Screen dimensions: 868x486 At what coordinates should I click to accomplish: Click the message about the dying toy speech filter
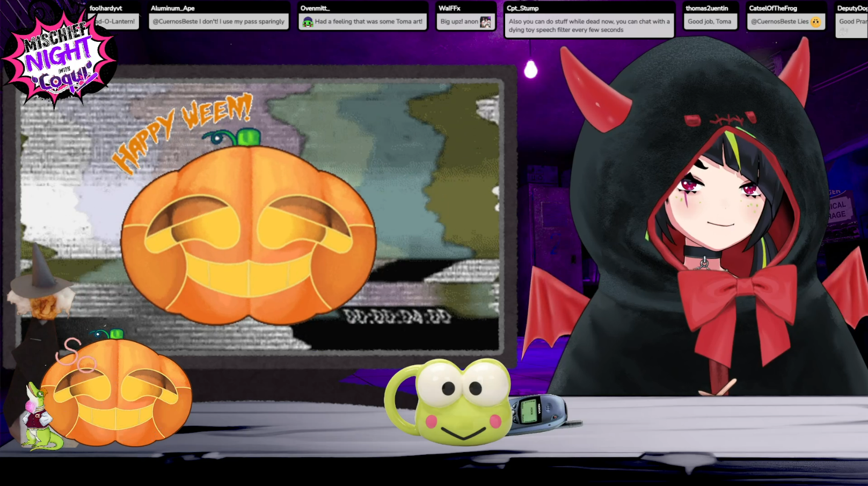coord(589,26)
